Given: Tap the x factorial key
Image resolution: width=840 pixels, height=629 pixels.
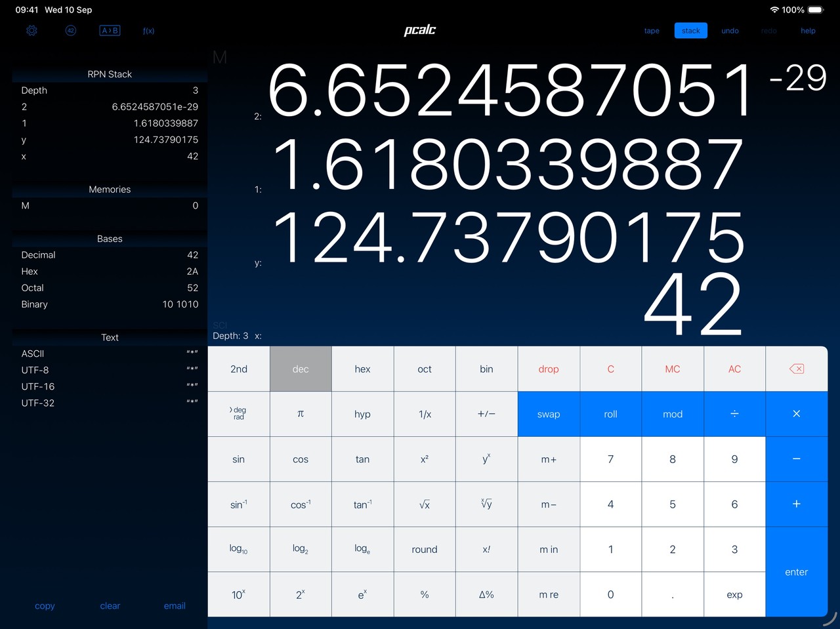Looking at the screenshot, I should [486, 550].
